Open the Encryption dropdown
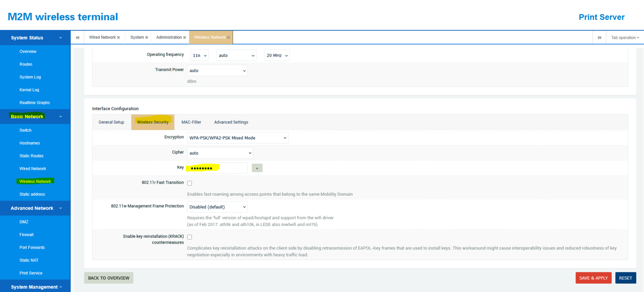 [x=237, y=138]
